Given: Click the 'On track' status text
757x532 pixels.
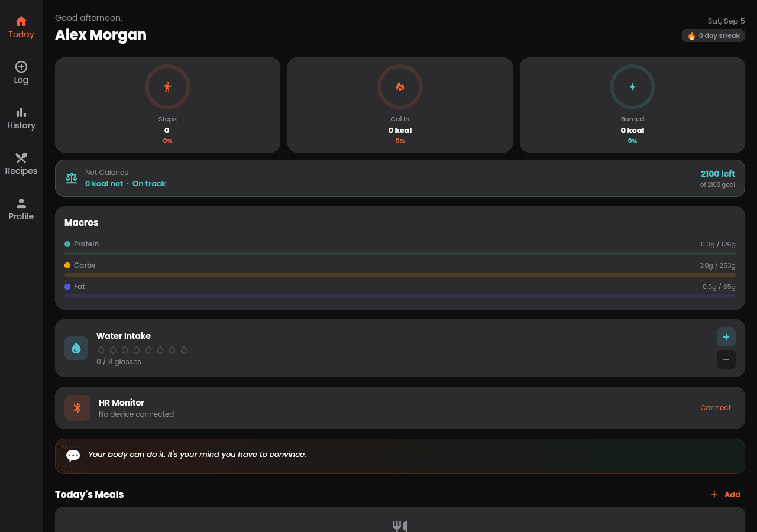Looking at the screenshot, I should point(149,184).
